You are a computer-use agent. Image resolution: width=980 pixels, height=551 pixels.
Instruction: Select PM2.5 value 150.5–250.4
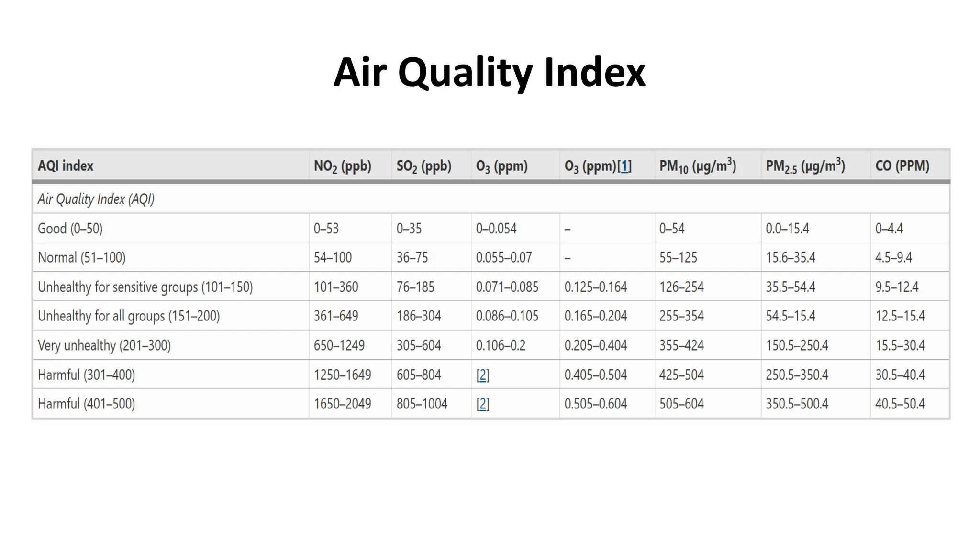click(x=797, y=345)
